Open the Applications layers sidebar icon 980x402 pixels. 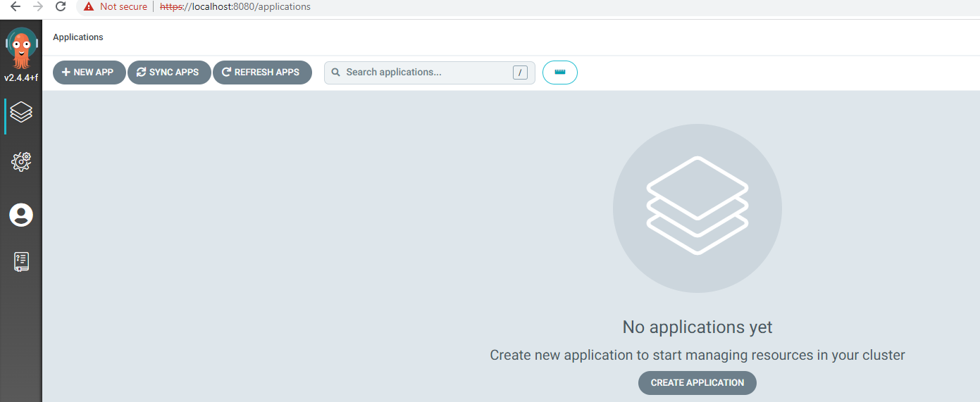(21, 112)
